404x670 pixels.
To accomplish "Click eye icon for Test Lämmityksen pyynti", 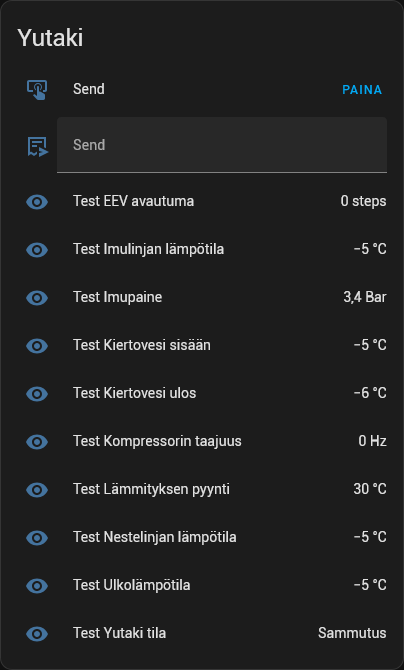I will coord(37,489).
